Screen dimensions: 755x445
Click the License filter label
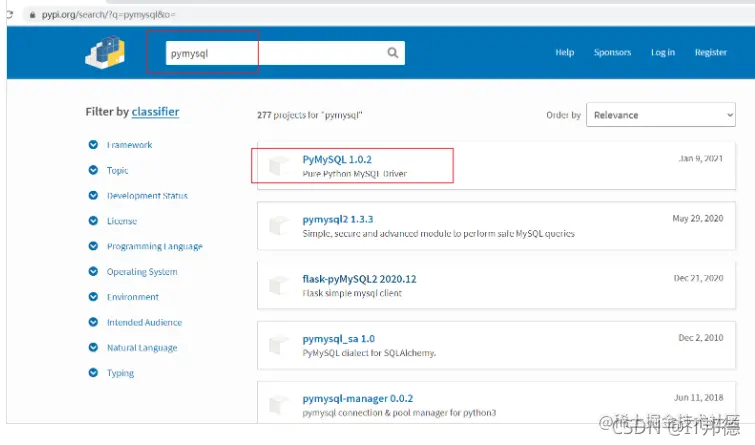tap(122, 221)
